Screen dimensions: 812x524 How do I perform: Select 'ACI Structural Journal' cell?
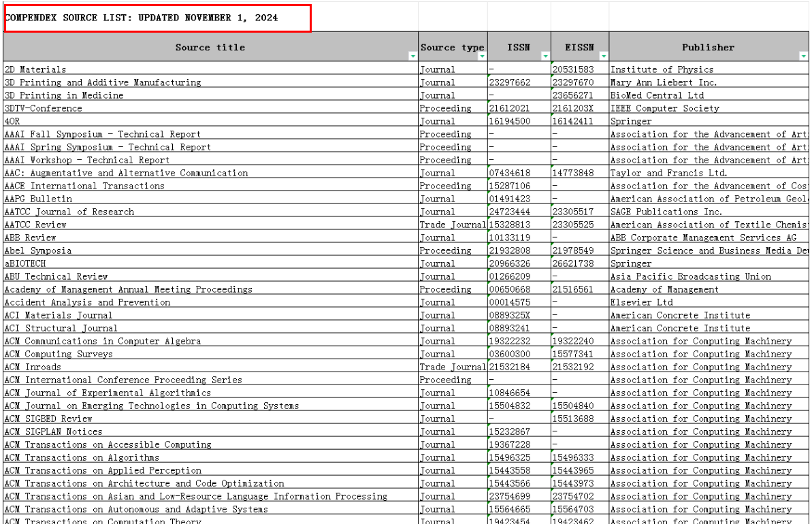coord(211,328)
